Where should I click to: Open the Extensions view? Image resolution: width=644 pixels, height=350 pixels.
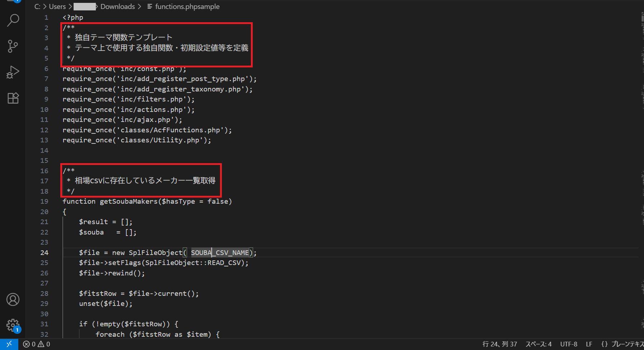13,98
